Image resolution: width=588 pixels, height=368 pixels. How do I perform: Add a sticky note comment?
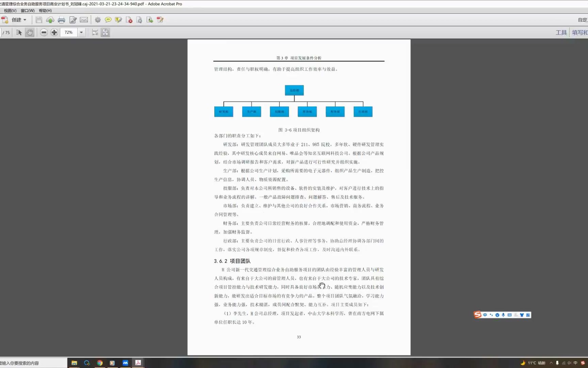point(108,20)
